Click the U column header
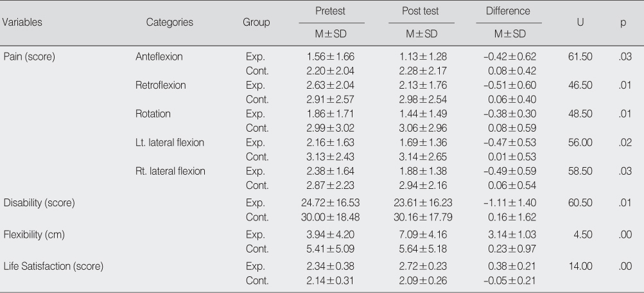Screen dimensions: 644x293 click(580, 22)
